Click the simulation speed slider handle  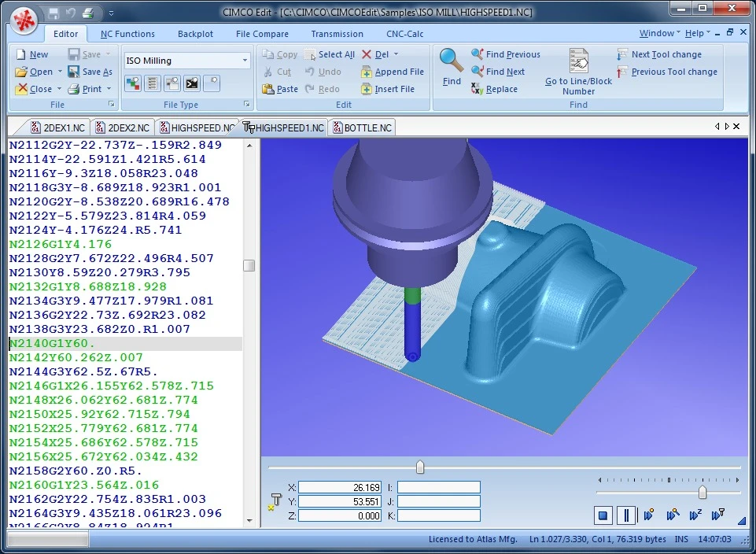[x=702, y=492]
